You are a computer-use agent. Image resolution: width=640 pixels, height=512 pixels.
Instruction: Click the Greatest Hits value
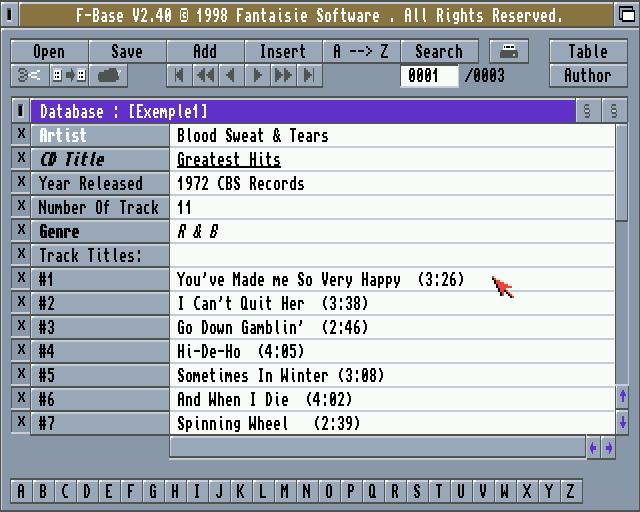pyautogui.click(x=229, y=159)
